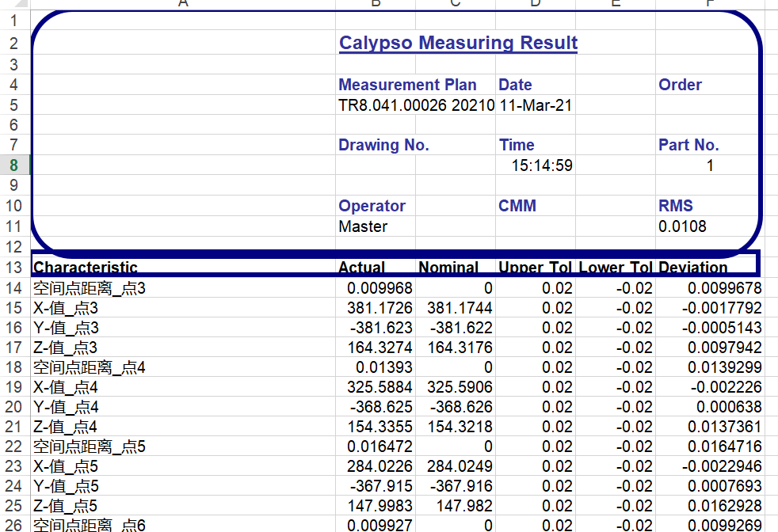
Task: Select row 13 via its row header
Action: (x=14, y=268)
